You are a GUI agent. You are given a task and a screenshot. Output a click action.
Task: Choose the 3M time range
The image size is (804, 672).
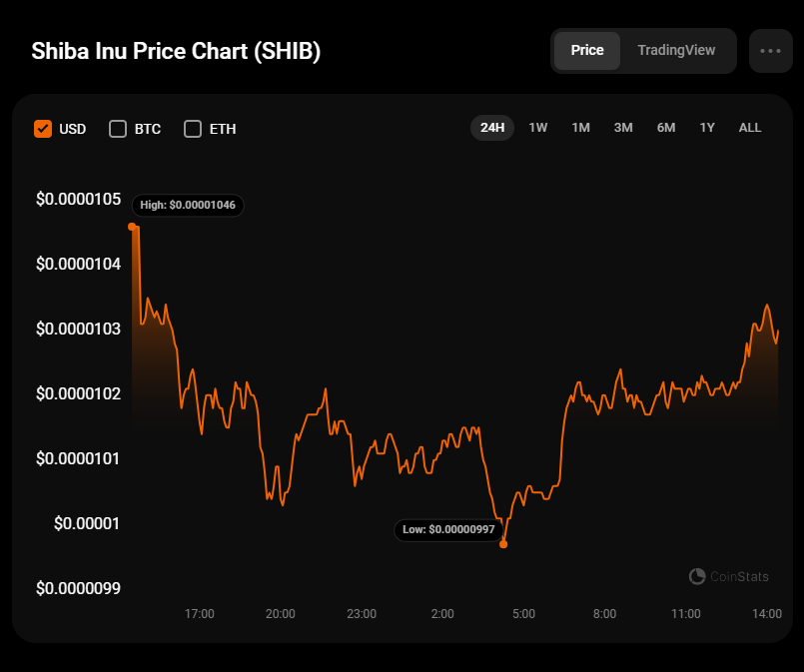[623, 128]
